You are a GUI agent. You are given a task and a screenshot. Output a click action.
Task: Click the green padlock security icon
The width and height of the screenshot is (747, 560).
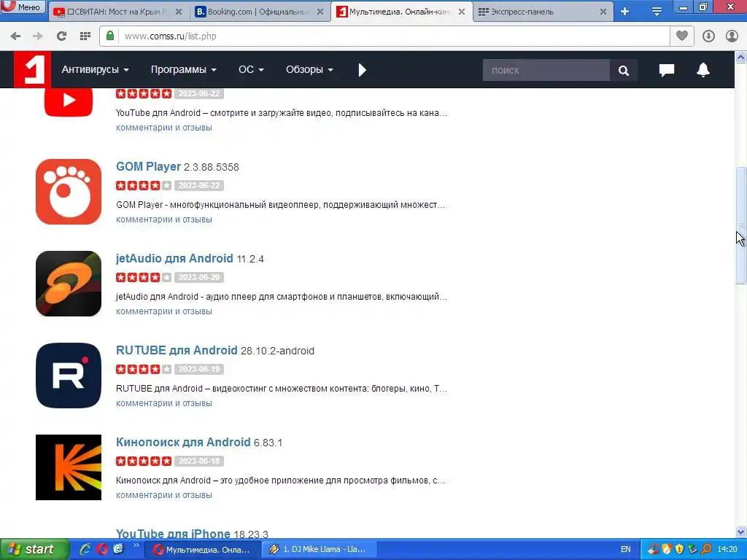110,36
